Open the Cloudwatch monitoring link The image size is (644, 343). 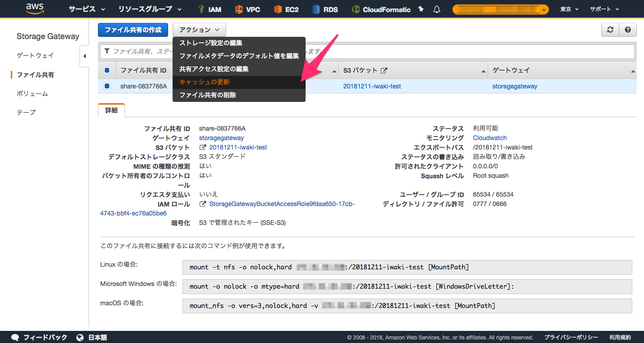point(490,138)
